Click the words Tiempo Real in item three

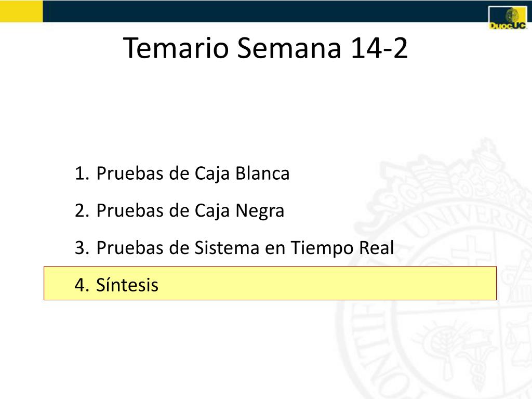click(342, 248)
